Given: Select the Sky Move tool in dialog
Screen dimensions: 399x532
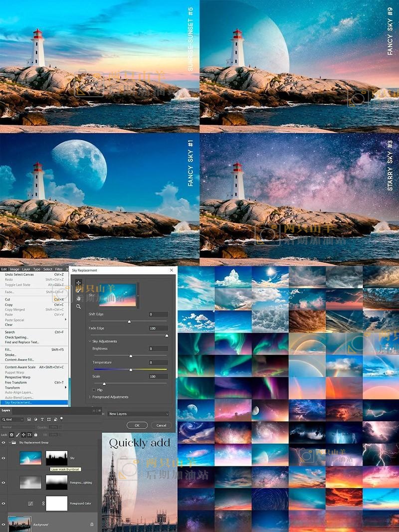Looking at the screenshot, I should [x=78, y=283].
